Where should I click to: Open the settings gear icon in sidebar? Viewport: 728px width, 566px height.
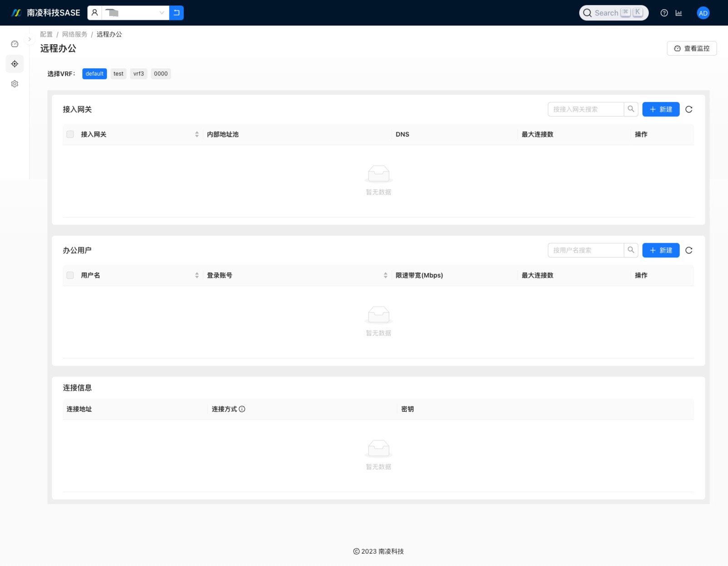(x=15, y=84)
